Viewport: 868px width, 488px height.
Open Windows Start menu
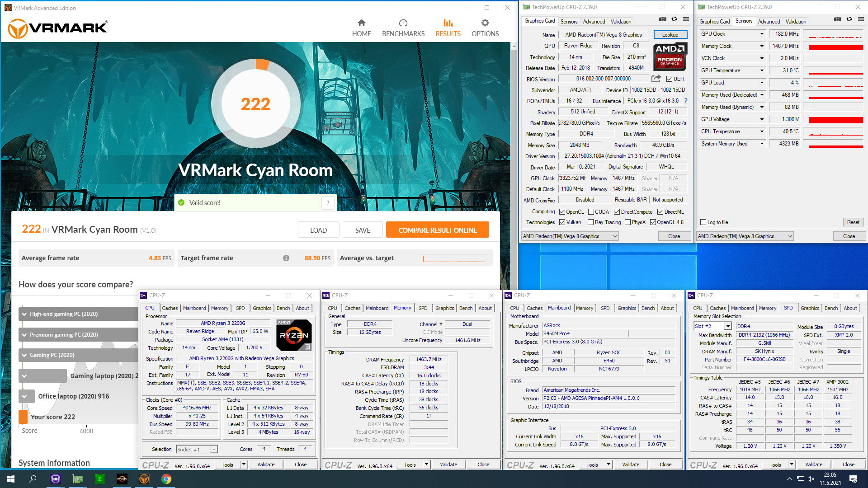point(11,479)
